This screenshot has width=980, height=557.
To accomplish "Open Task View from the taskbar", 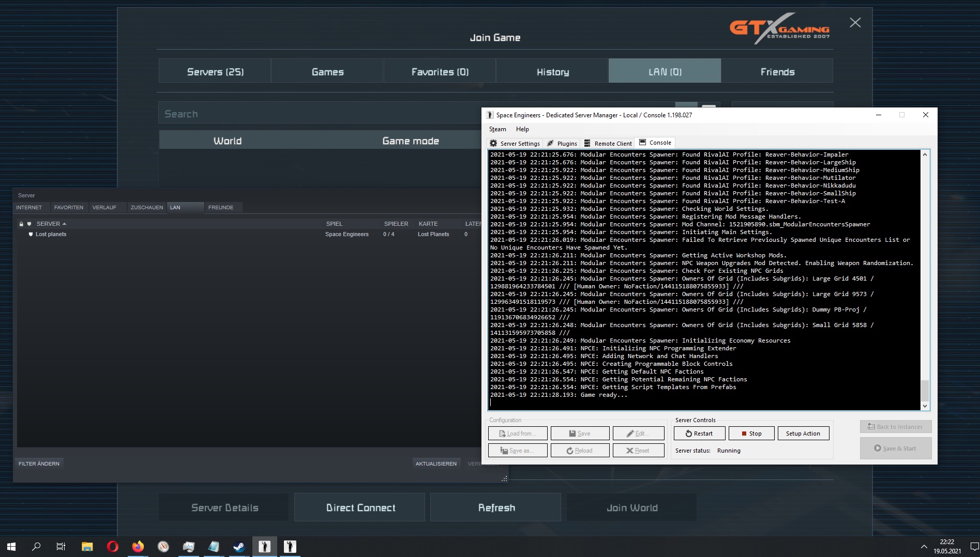I will 61,546.
